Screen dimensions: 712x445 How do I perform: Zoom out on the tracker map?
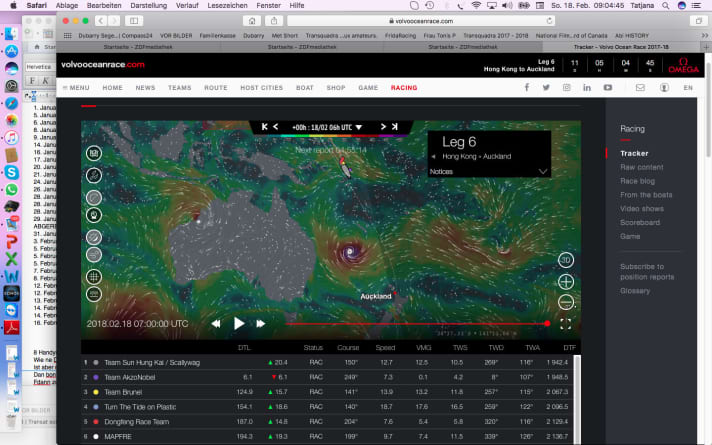click(x=566, y=302)
